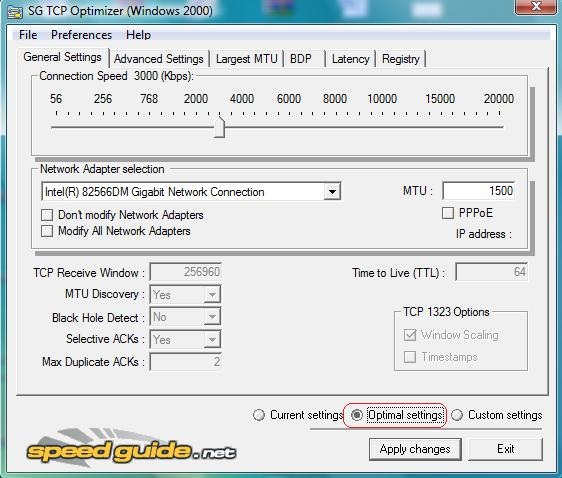Click the 20000 speed label
Viewport: 562px width, 478px height.
[499, 99]
